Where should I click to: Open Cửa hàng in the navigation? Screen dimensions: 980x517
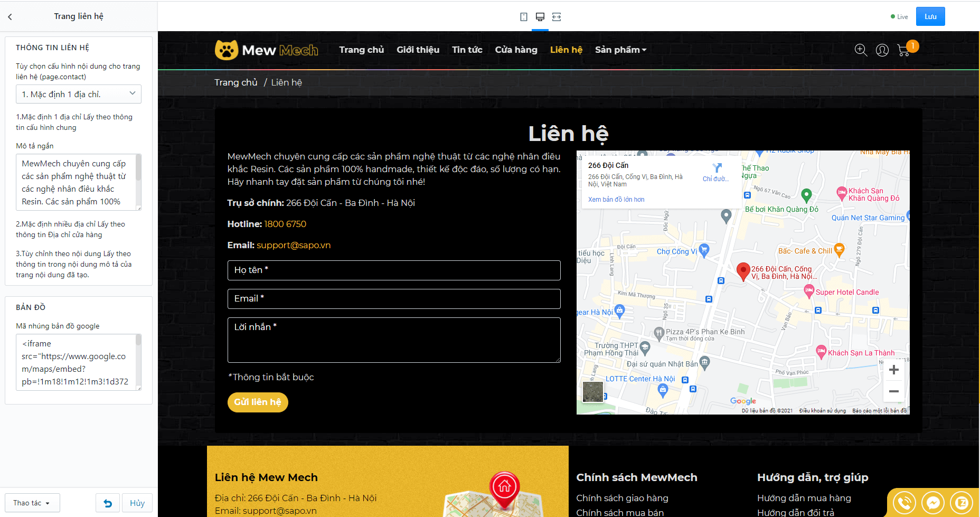pos(516,50)
